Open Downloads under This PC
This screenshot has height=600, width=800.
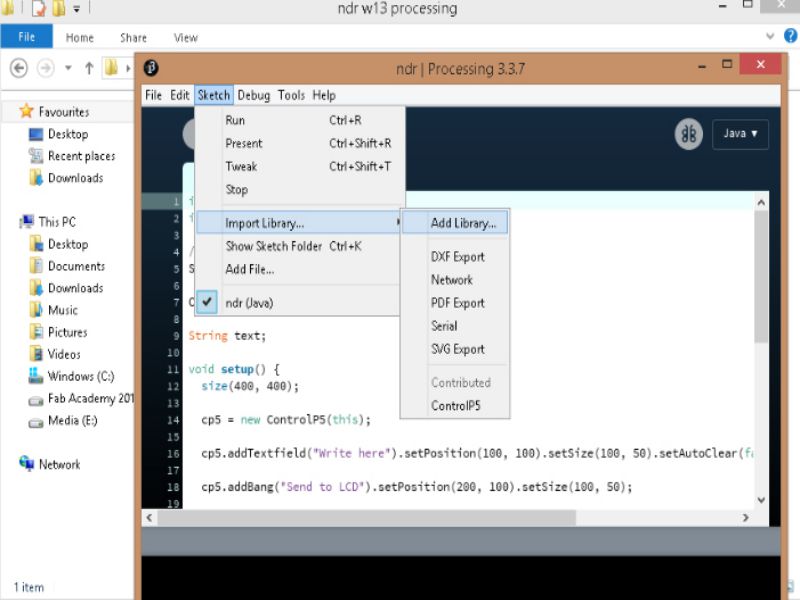[x=66, y=288]
